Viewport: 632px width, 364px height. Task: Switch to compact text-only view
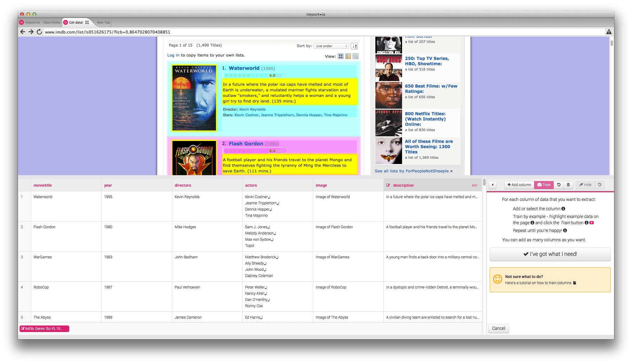[x=355, y=56]
